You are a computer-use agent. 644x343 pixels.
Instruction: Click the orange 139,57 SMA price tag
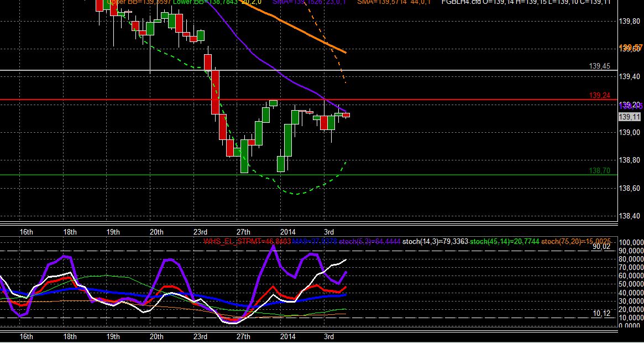630,47
